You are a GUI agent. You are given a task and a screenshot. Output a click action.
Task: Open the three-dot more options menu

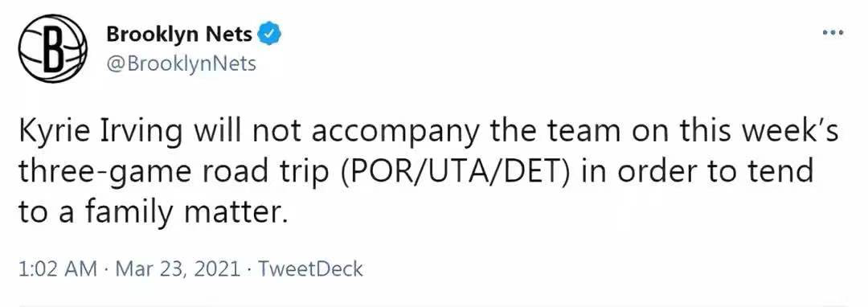click(833, 33)
